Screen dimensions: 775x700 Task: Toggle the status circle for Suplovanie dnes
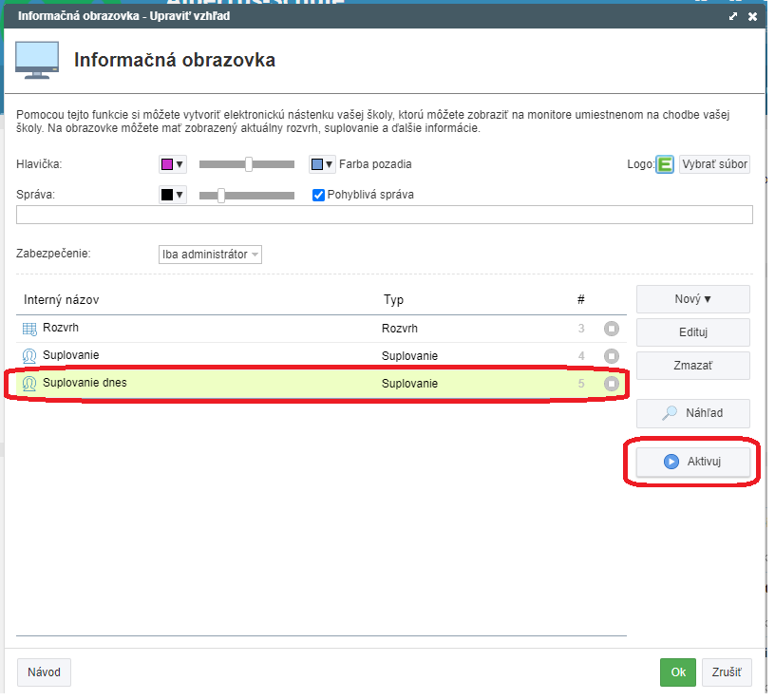pos(612,384)
